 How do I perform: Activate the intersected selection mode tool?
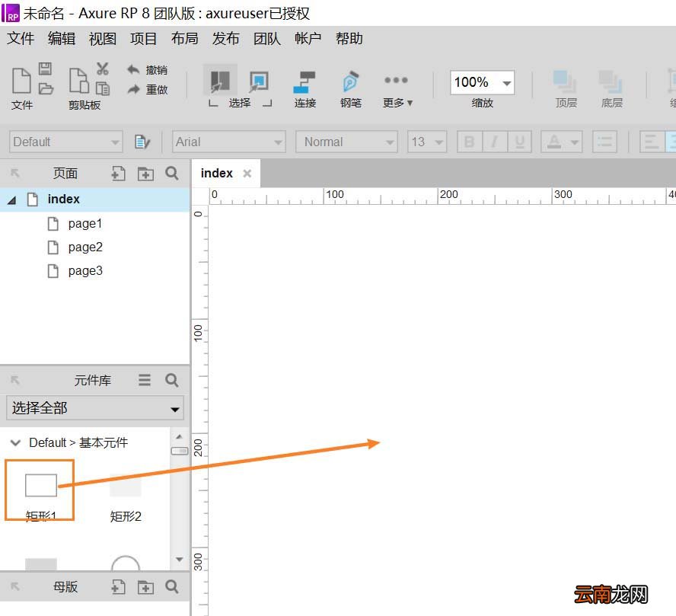pyautogui.click(x=220, y=81)
